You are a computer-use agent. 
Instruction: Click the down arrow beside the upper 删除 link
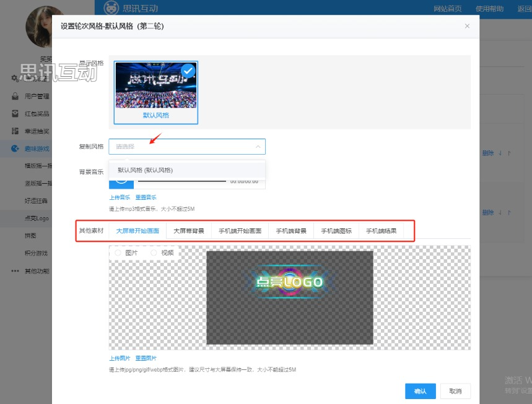click(x=500, y=153)
